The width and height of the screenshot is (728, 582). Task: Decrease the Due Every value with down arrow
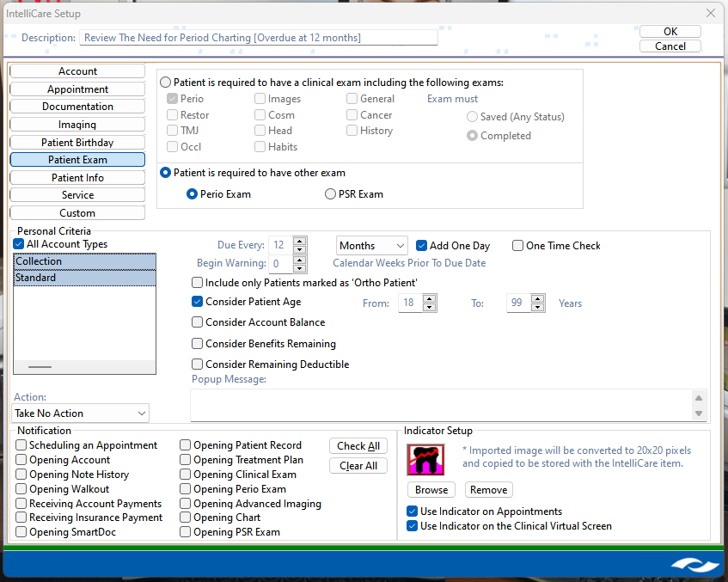[300, 249]
